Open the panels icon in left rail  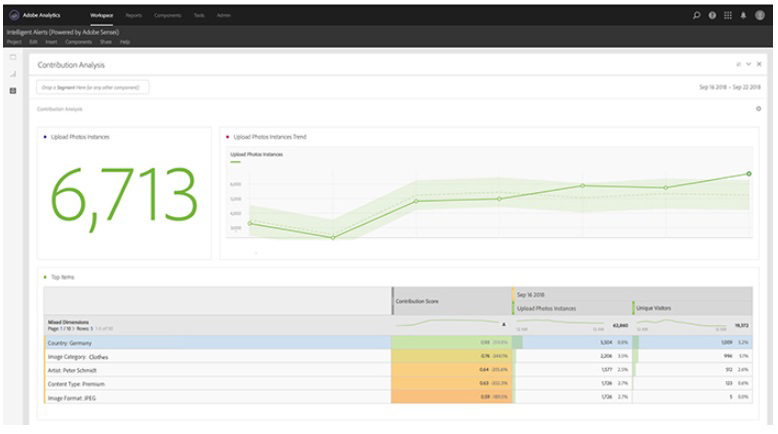coord(13,58)
